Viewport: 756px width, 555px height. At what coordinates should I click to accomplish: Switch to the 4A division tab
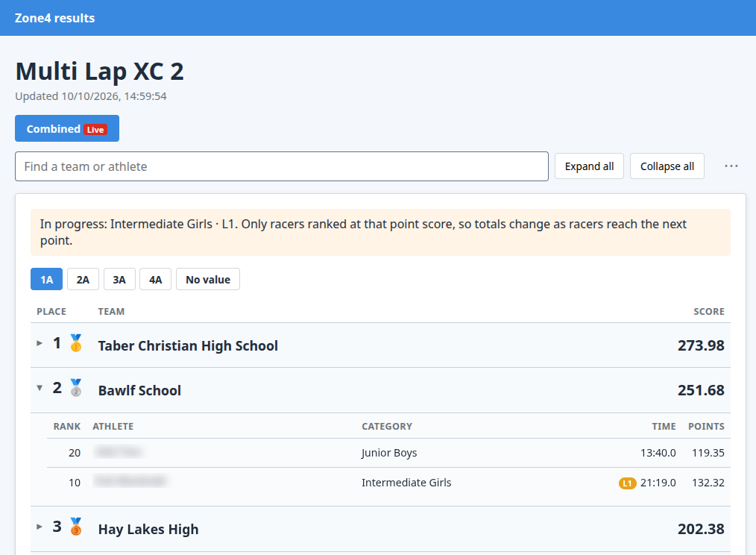[155, 280]
